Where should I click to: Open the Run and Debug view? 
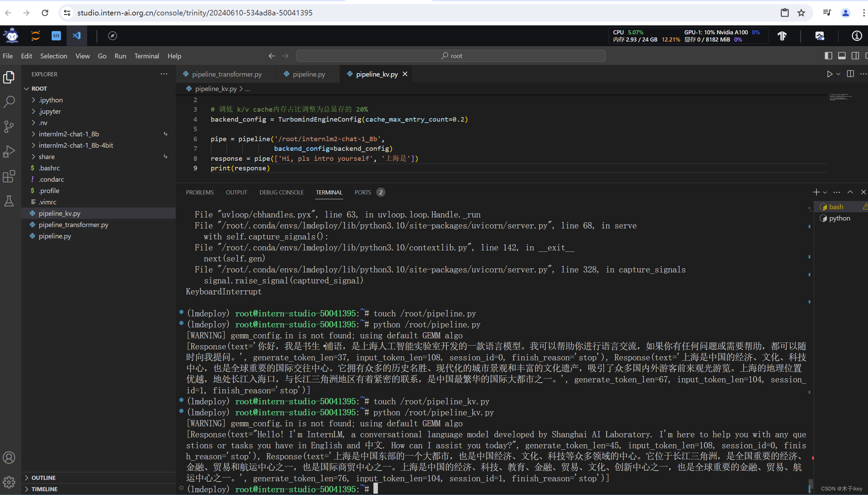[x=9, y=151]
